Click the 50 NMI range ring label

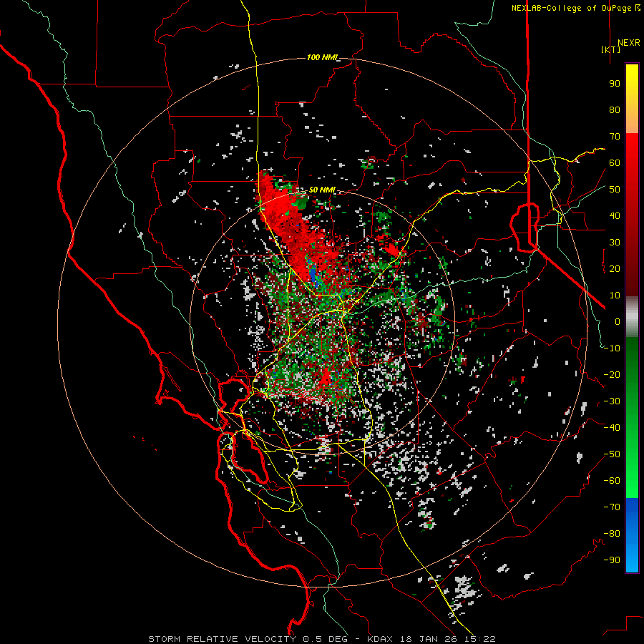[x=322, y=190]
